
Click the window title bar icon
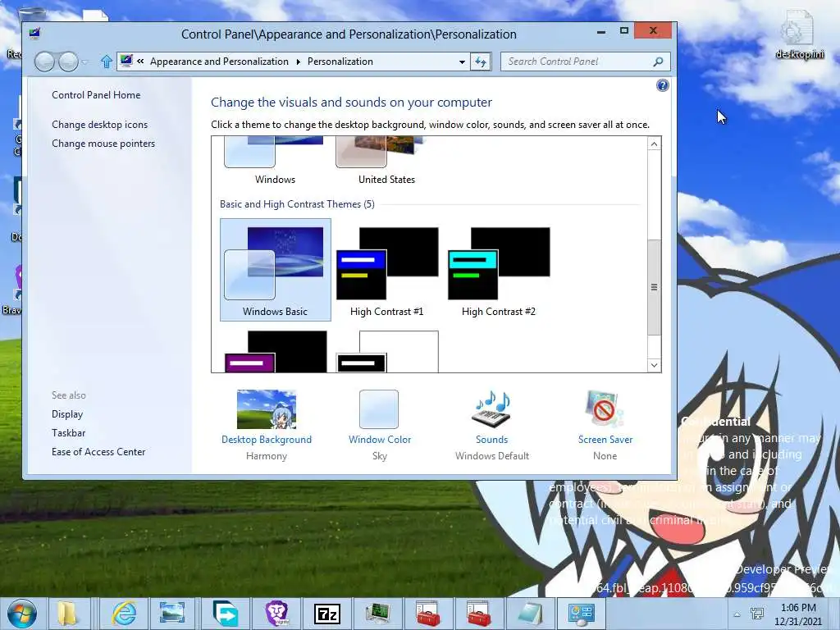point(34,34)
